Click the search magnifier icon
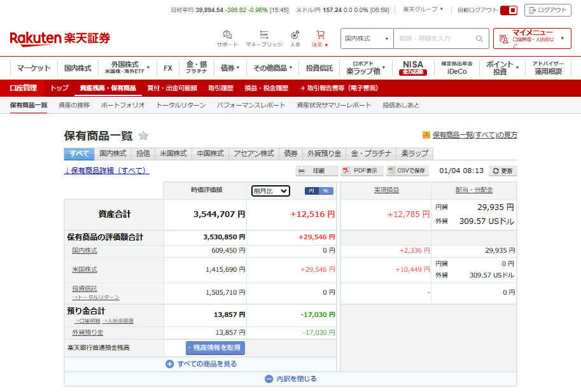Viewport: 581px width, 392px height. coord(479,39)
